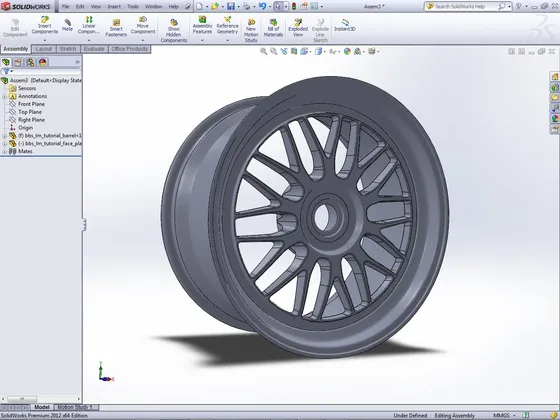Click the Print icon
This screenshot has width=560, height=420.
[246, 6]
